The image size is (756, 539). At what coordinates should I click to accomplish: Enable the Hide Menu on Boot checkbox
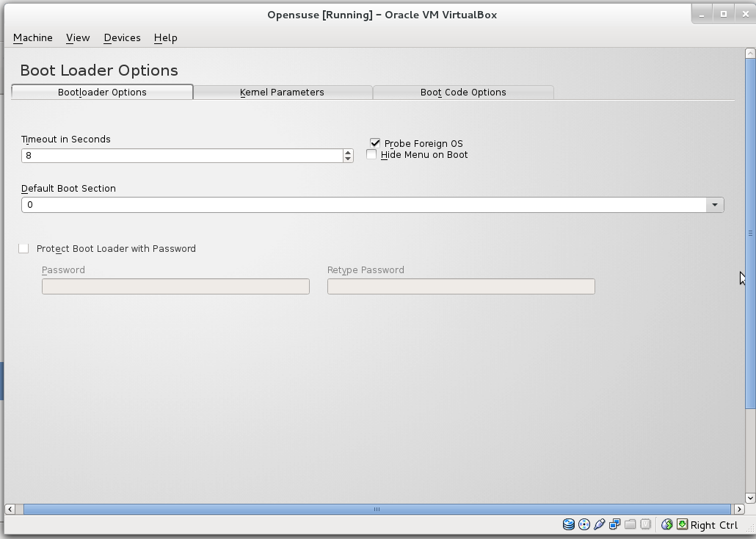[371, 154]
